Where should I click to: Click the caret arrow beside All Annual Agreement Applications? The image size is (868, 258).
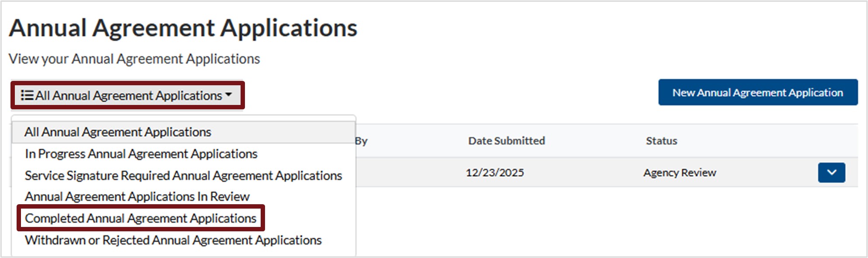pos(228,95)
